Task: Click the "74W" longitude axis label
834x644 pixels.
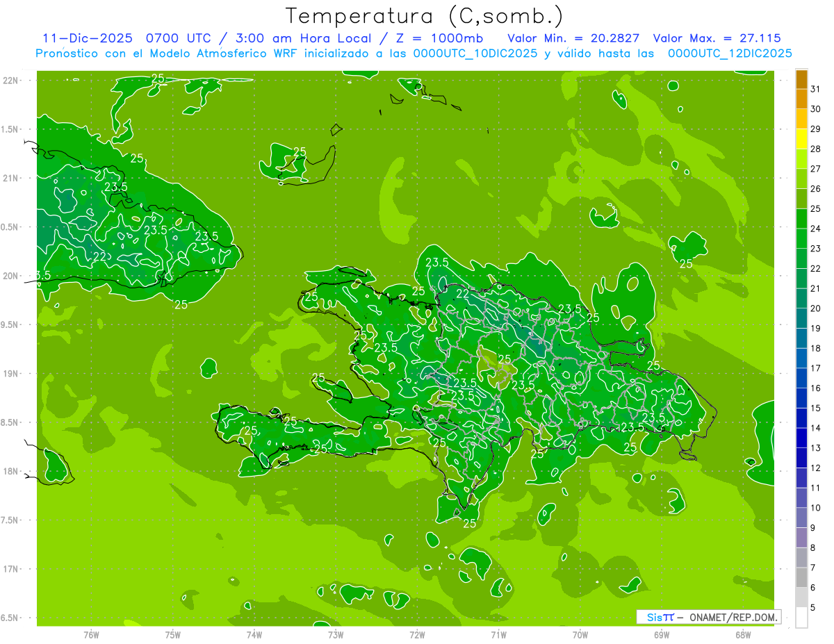Action: coord(254,635)
